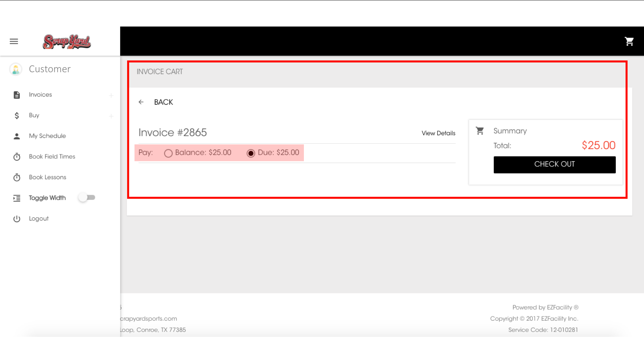Click Copyright © 2017 EZFacility Inc. text
This screenshot has width=644, height=363.
click(534, 319)
